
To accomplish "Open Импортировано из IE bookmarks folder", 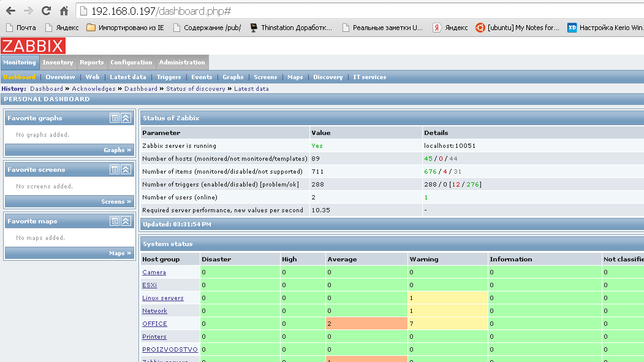I will coord(126,28).
